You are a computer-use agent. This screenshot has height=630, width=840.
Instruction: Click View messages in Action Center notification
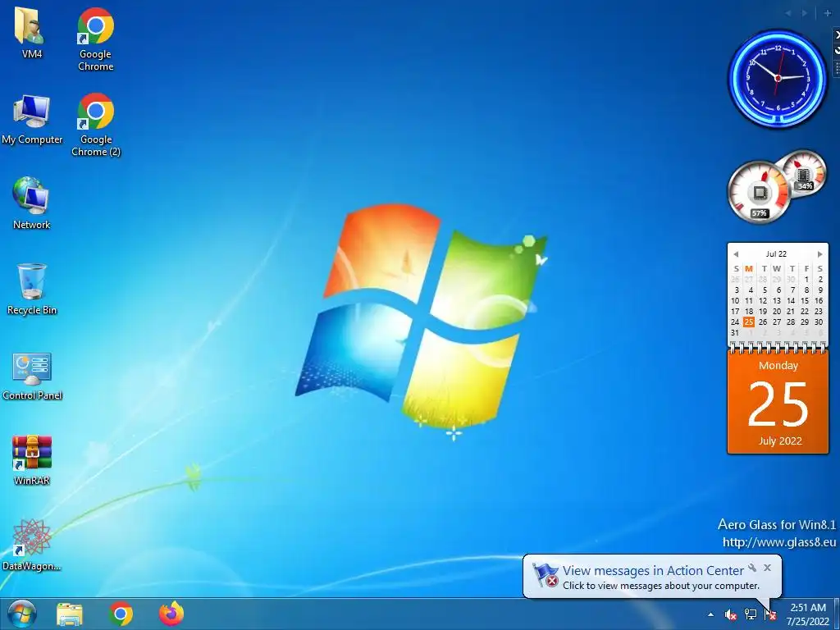pyautogui.click(x=653, y=571)
